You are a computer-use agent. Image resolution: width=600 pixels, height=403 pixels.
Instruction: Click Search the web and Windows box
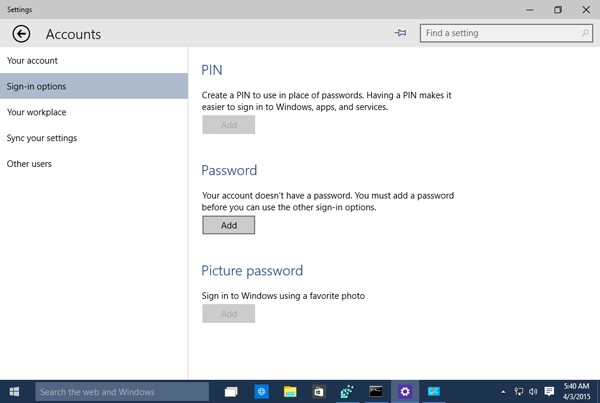pos(122,392)
